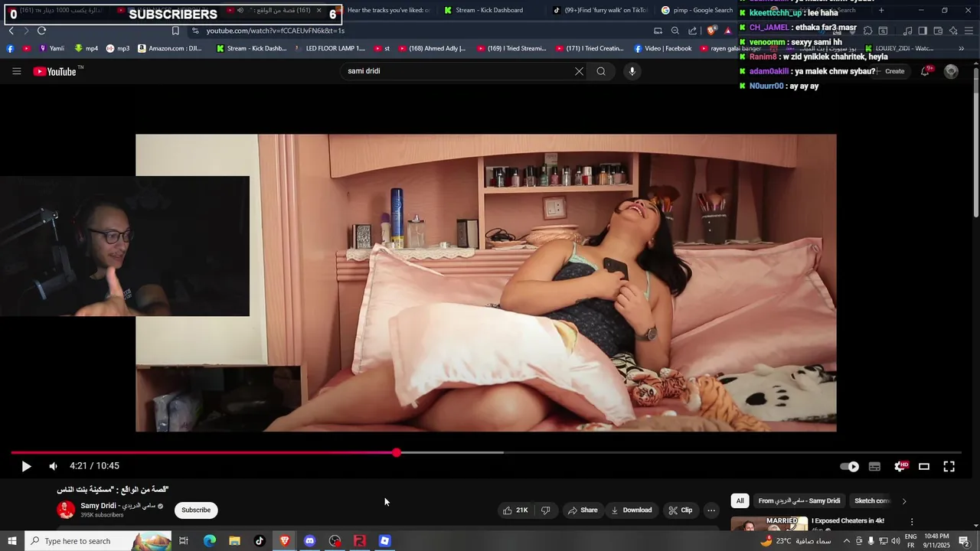Open File Explorer from the taskbar

click(x=234, y=541)
